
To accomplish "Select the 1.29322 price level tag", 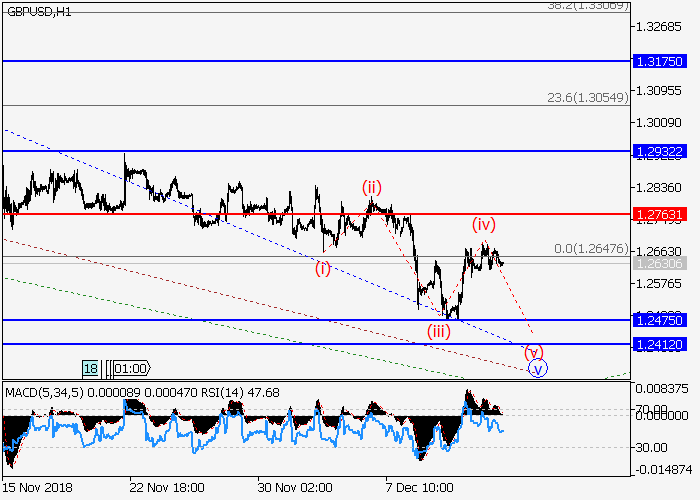I will (658, 151).
